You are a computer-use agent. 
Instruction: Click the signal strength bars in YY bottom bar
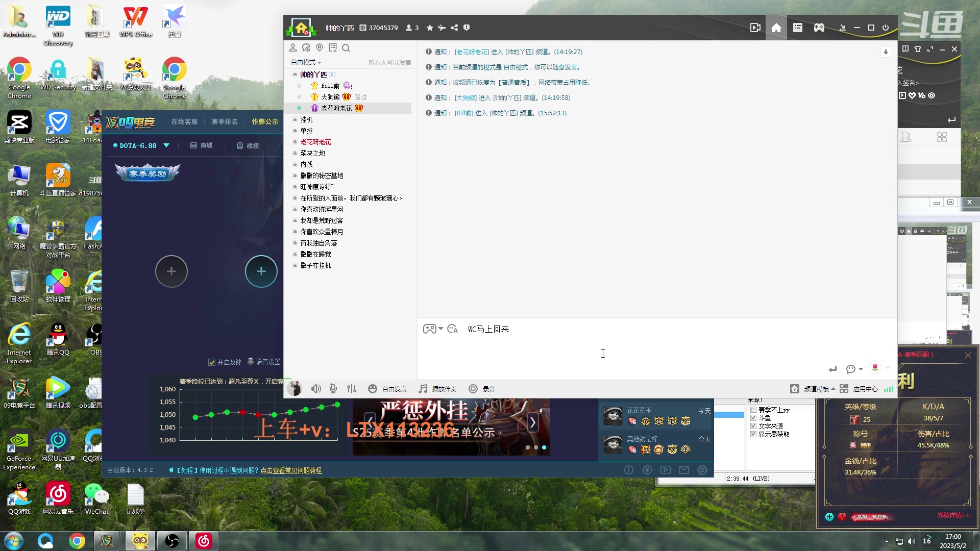889,389
